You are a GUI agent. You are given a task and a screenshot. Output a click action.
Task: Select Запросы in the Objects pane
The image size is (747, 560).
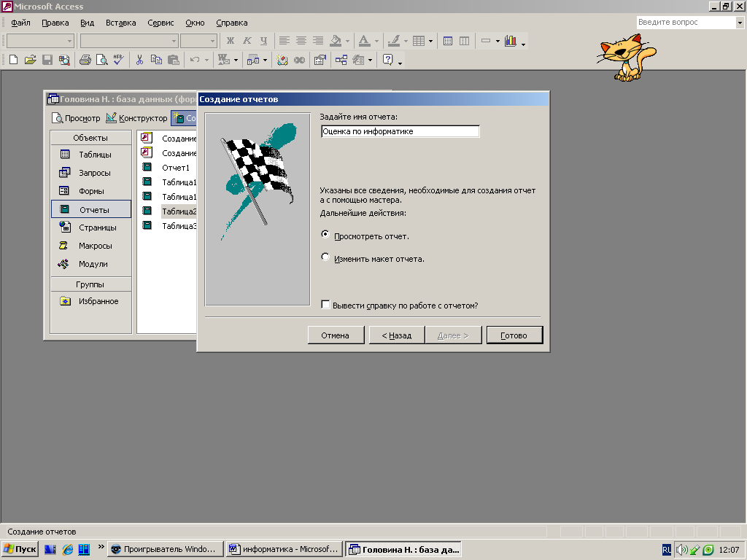90,173
